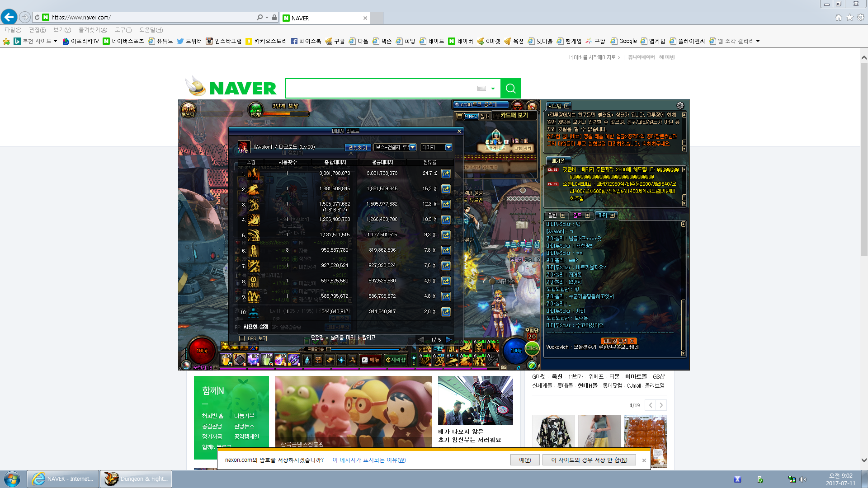Open the 도구(T) menu
868x488 pixels.
pos(123,30)
